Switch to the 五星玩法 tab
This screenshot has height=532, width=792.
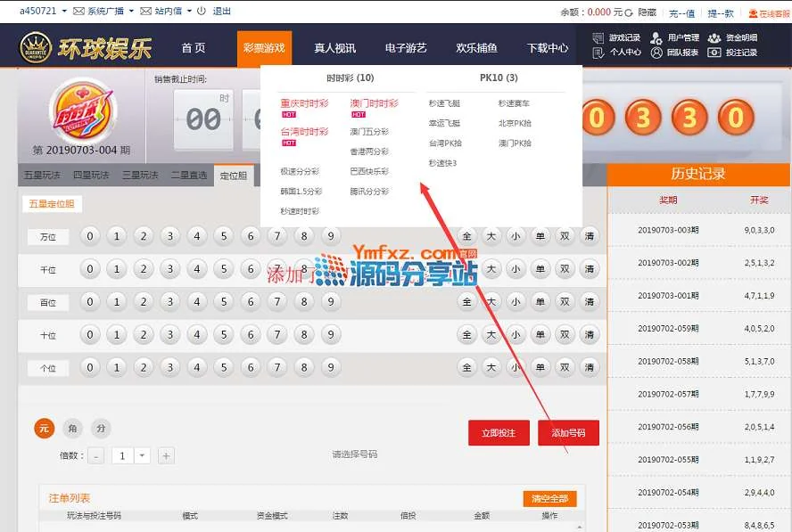43,176
